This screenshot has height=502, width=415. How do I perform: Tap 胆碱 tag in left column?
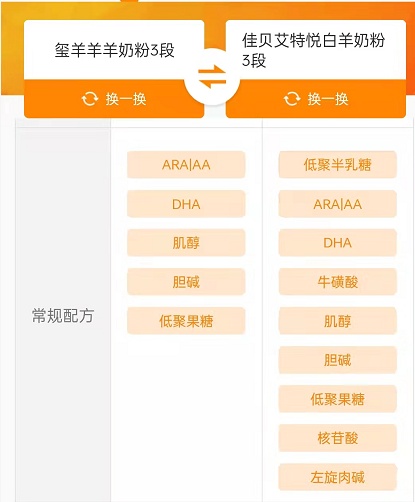coord(186,282)
